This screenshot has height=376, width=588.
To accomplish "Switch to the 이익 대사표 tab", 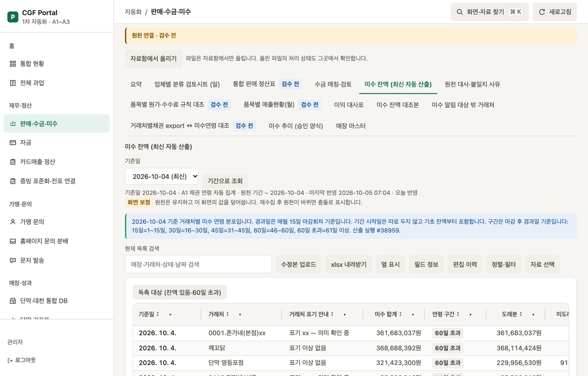I will 349,105.
